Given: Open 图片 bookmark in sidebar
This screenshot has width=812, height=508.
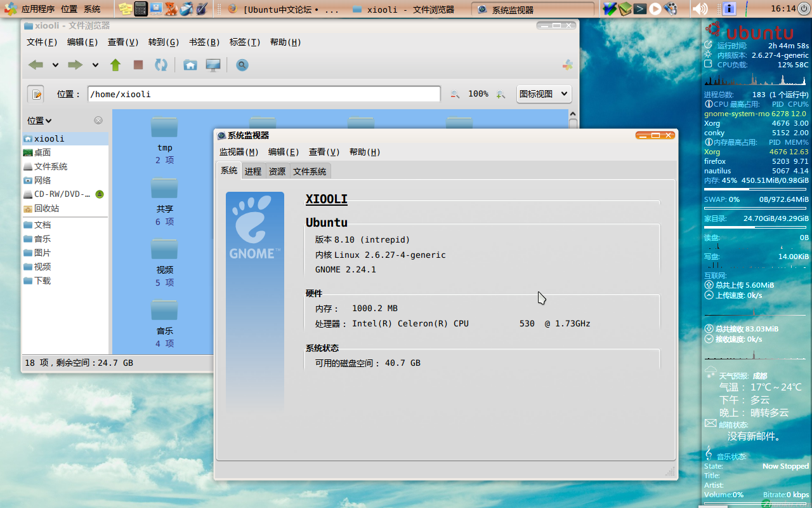Looking at the screenshot, I should pos(65,253).
